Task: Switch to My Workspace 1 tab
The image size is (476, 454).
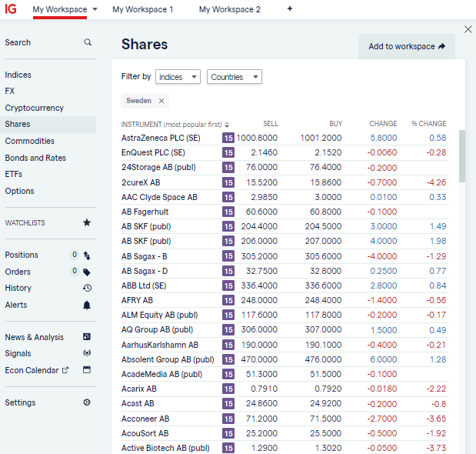Action: pos(143,9)
